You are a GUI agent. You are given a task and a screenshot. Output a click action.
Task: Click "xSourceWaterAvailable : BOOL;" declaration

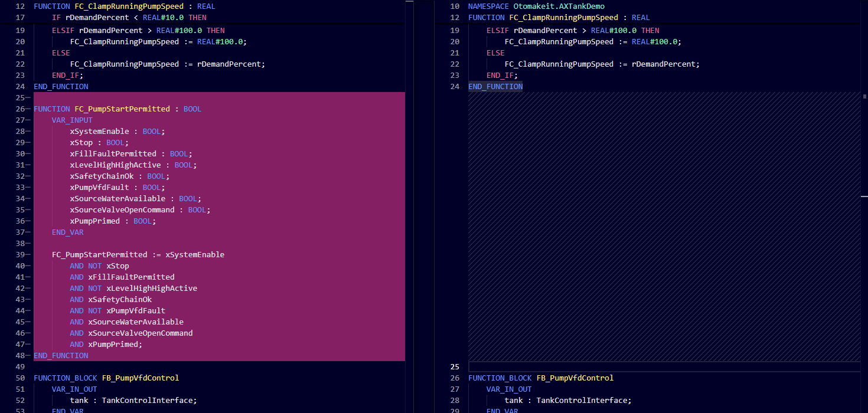click(x=136, y=198)
